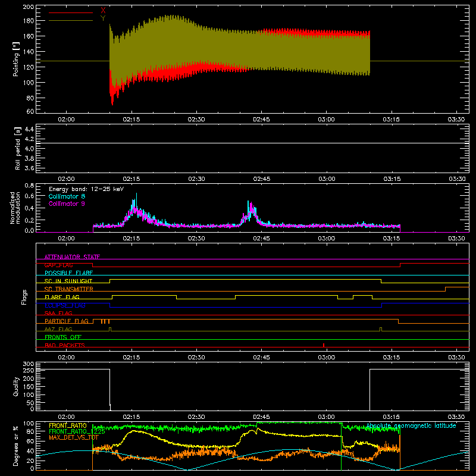476x476 pixels.
Task: Click the SC_TRANSMITTER flag label
Action: [x=69, y=289]
